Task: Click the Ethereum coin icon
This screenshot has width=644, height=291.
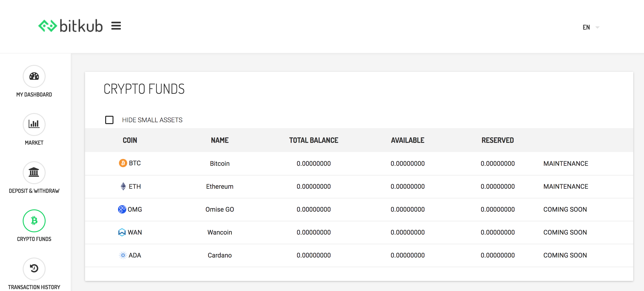Action: [x=123, y=186]
